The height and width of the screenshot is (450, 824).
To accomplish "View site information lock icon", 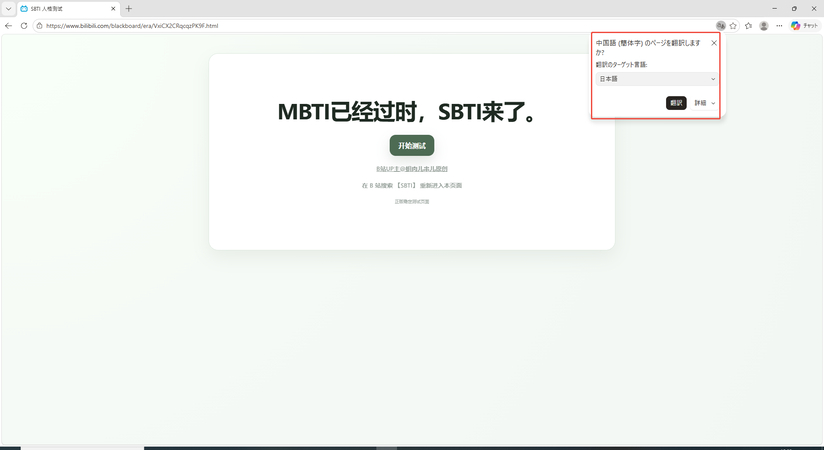I will (x=39, y=26).
